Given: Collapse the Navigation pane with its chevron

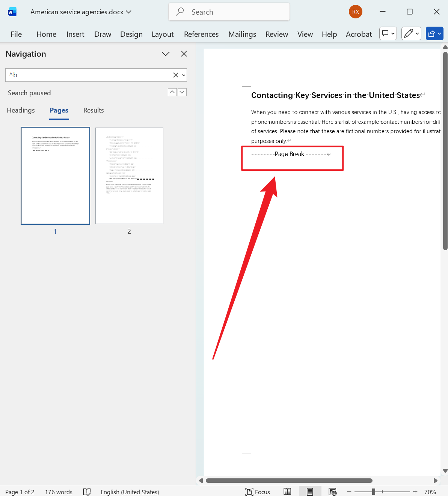Looking at the screenshot, I should [166, 54].
